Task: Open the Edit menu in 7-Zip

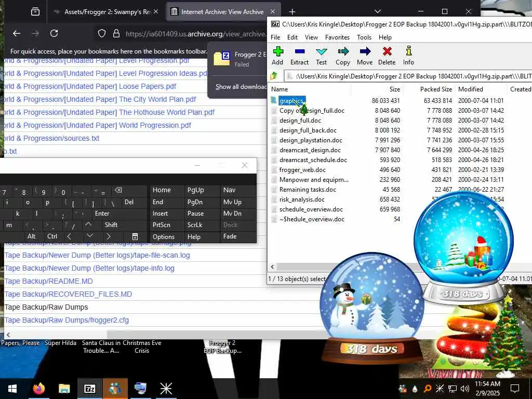Action: click(292, 37)
